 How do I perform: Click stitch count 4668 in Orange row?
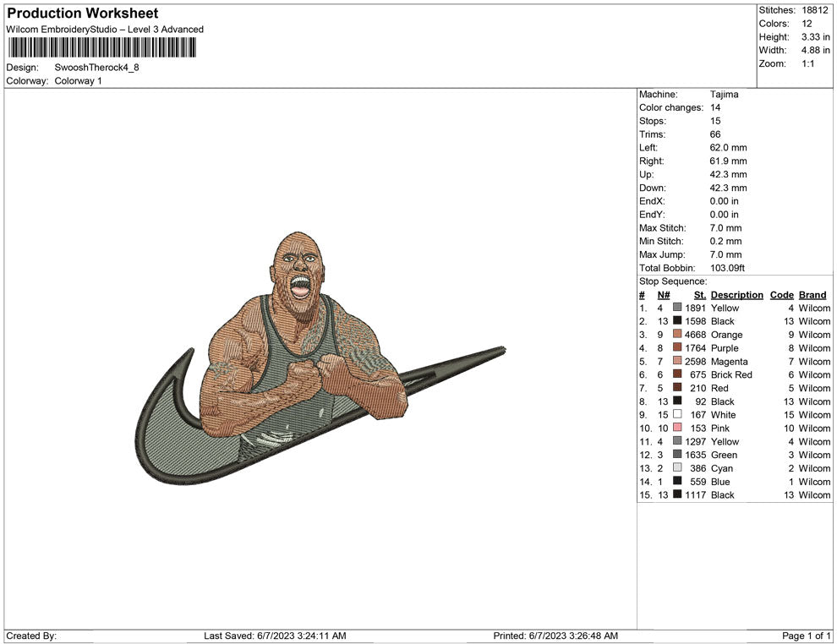coord(695,335)
